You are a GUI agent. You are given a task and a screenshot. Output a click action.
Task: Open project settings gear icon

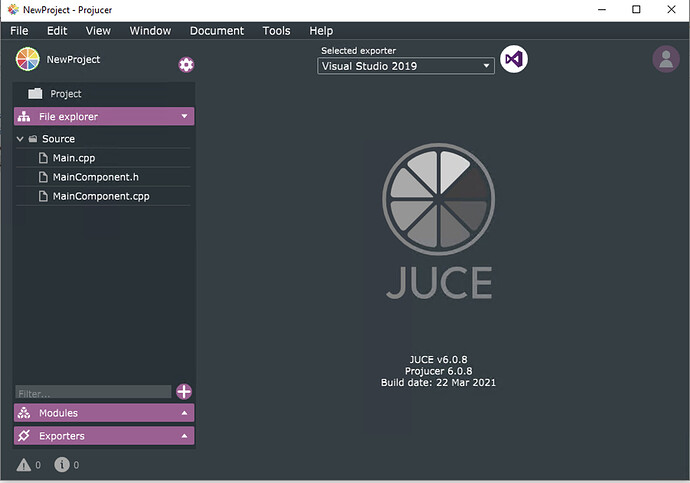186,65
